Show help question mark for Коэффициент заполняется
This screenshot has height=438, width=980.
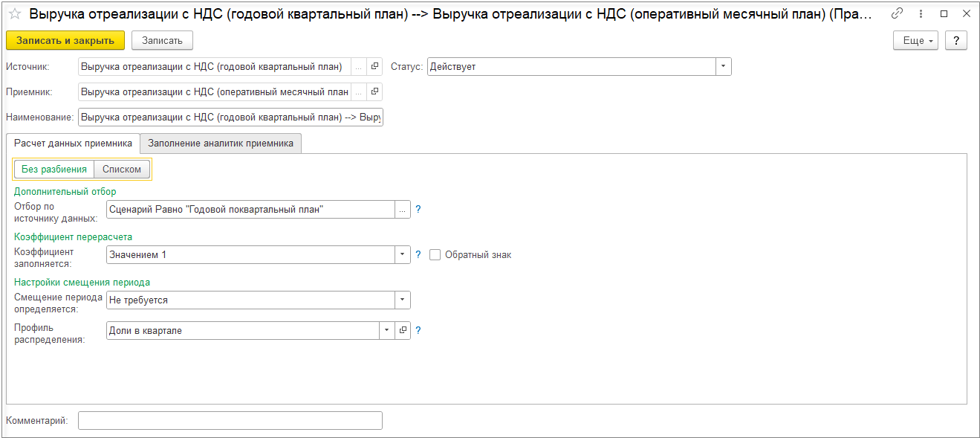(x=418, y=255)
